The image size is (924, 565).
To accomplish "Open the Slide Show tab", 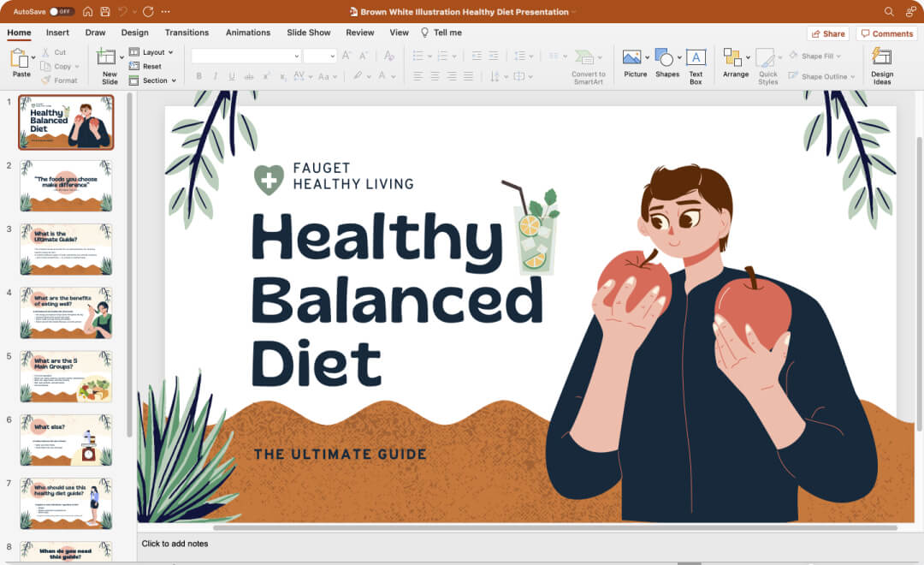I will click(x=308, y=33).
